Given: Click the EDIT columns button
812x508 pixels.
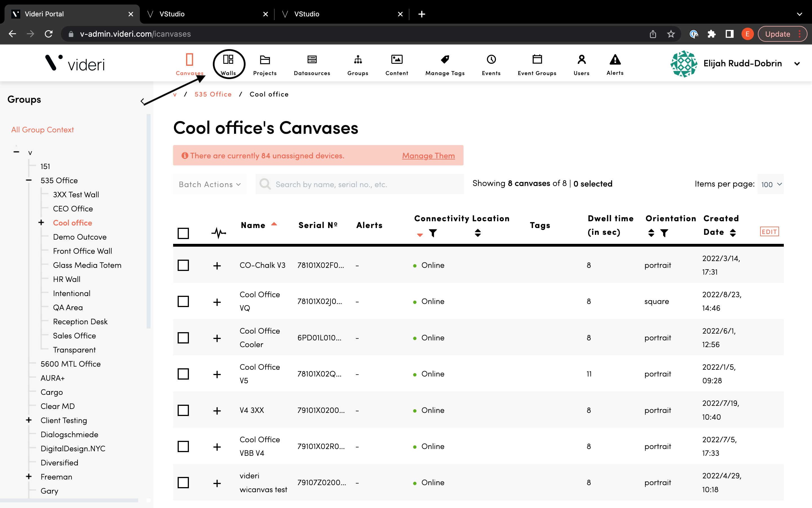Looking at the screenshot, I should [x=769, y=231].
